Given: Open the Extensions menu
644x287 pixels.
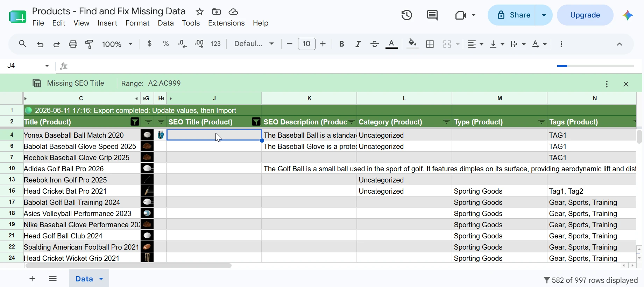Looking at the screenshot, I should [226, 23].
